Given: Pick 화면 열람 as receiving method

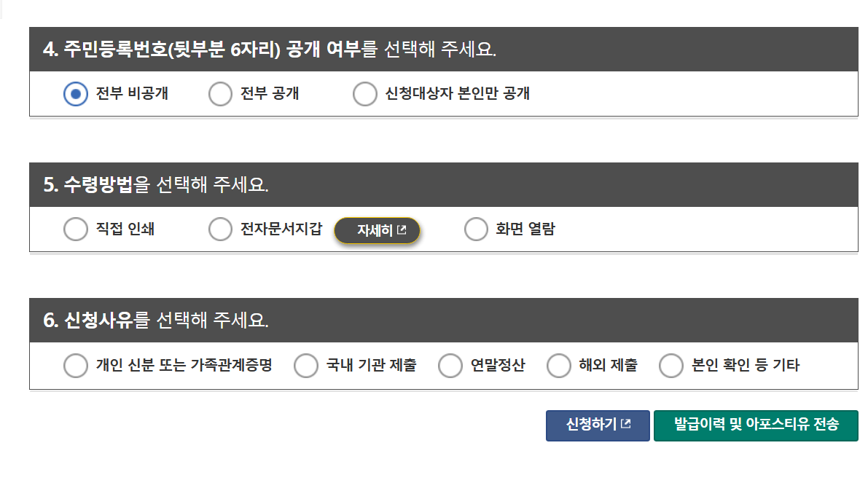Looking at the screenshot, I should [x=476, y=229].
